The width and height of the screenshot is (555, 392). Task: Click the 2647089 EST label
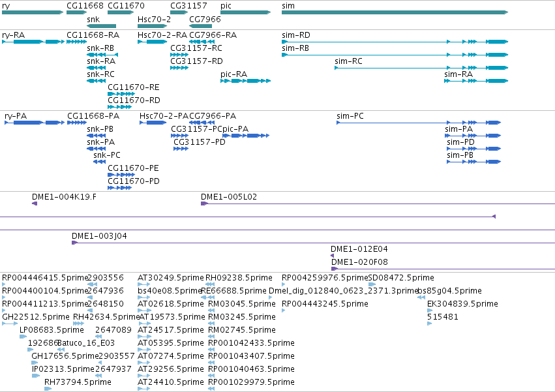click(113, 330)
